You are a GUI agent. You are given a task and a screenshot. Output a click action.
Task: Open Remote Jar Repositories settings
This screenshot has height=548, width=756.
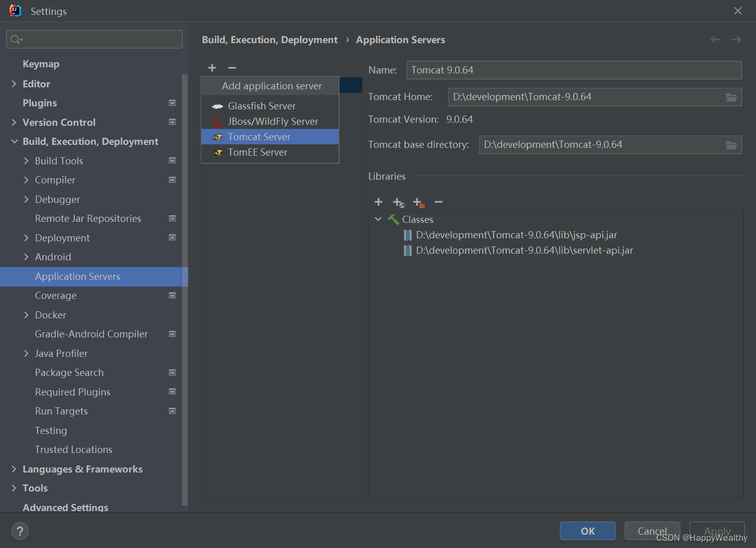(88, 218)
